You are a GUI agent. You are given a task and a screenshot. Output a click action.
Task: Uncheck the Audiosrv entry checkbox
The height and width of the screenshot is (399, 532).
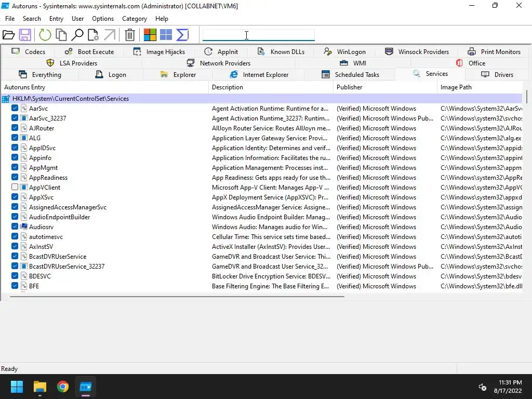click(15, 227)
